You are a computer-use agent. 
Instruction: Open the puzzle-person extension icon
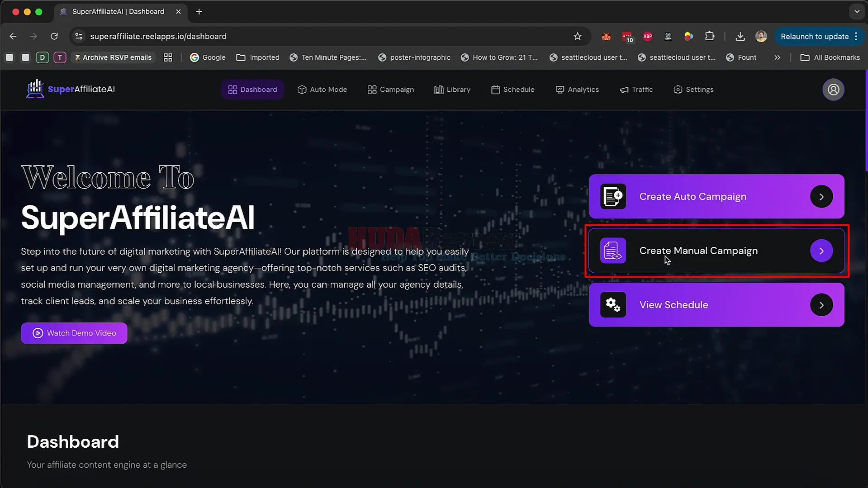pos(668,36)
